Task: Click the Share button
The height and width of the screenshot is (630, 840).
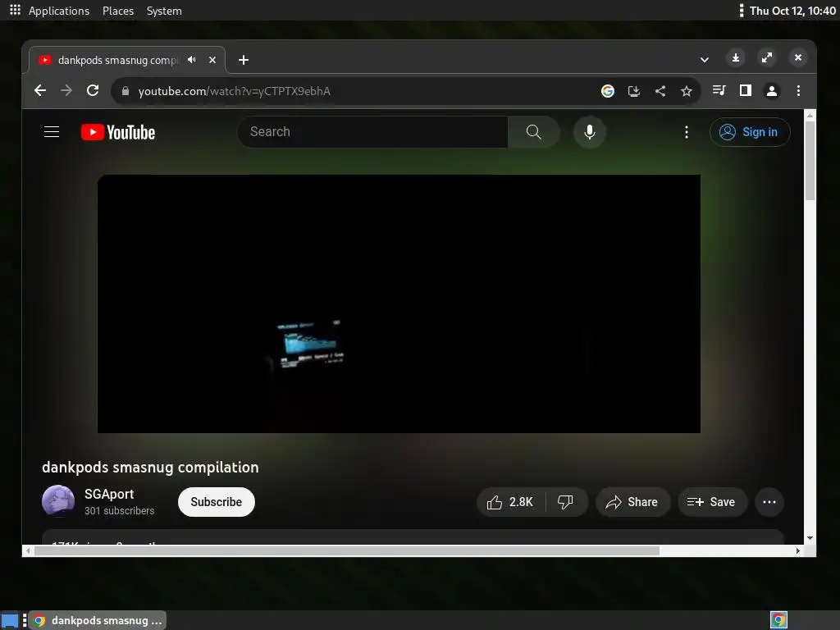Action: [x=632, y=502]
